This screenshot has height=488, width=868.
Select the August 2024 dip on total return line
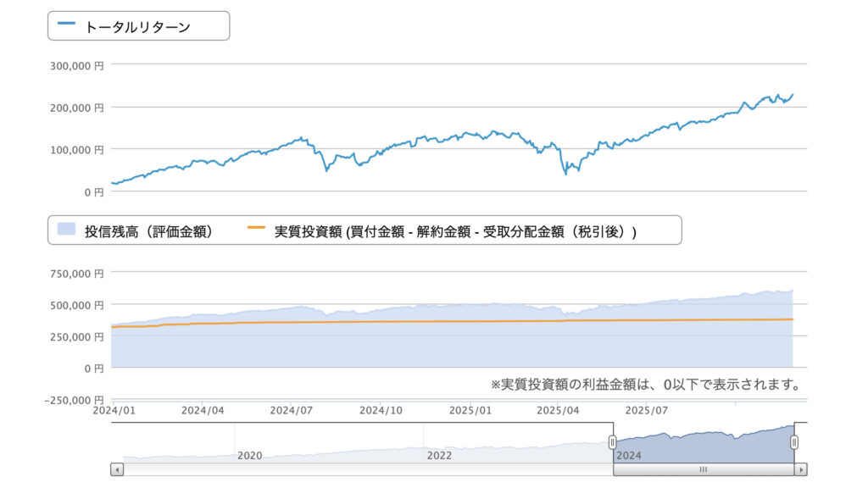[326, 170]
